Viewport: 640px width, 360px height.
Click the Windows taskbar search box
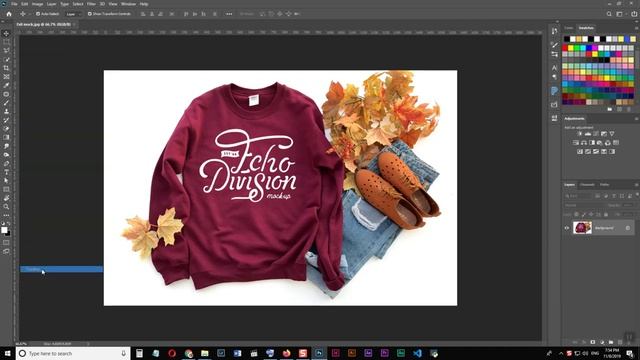tap(73, 353)
